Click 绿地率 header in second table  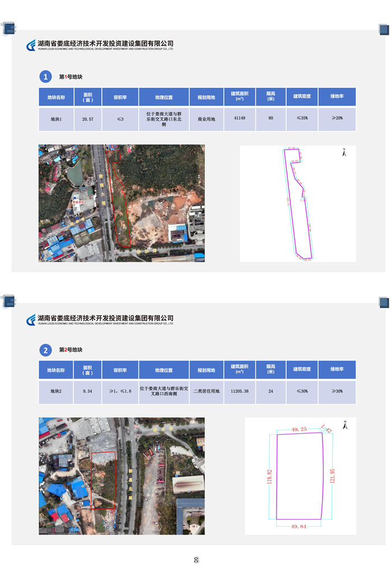click(x=337, y=370)
